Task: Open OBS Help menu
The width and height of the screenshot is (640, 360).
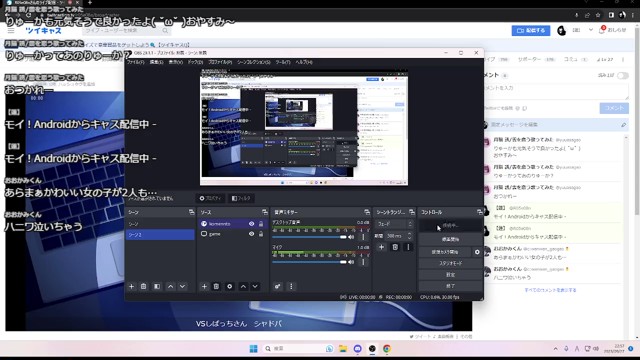Action: (x=304, y=62)
